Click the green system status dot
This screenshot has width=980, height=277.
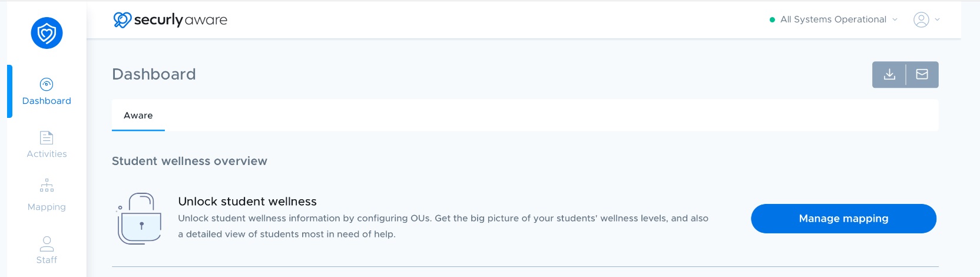pyautogui.click(x=772, y=20)
